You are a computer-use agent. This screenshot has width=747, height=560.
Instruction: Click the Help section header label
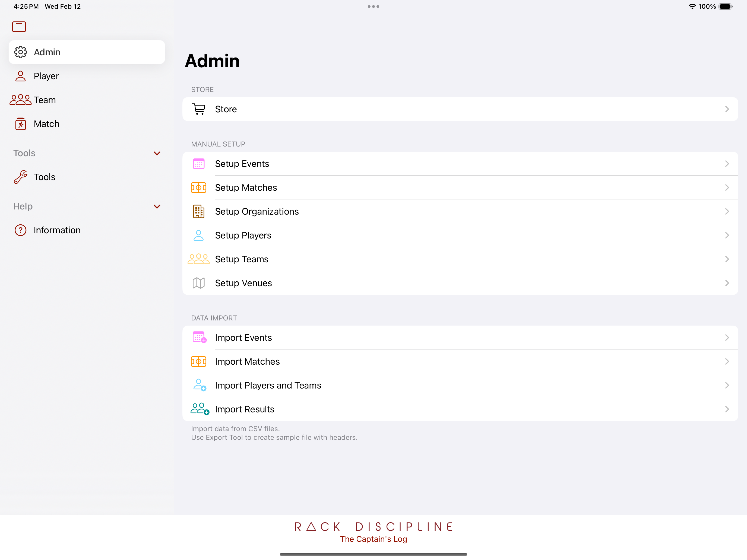[23, 206]
